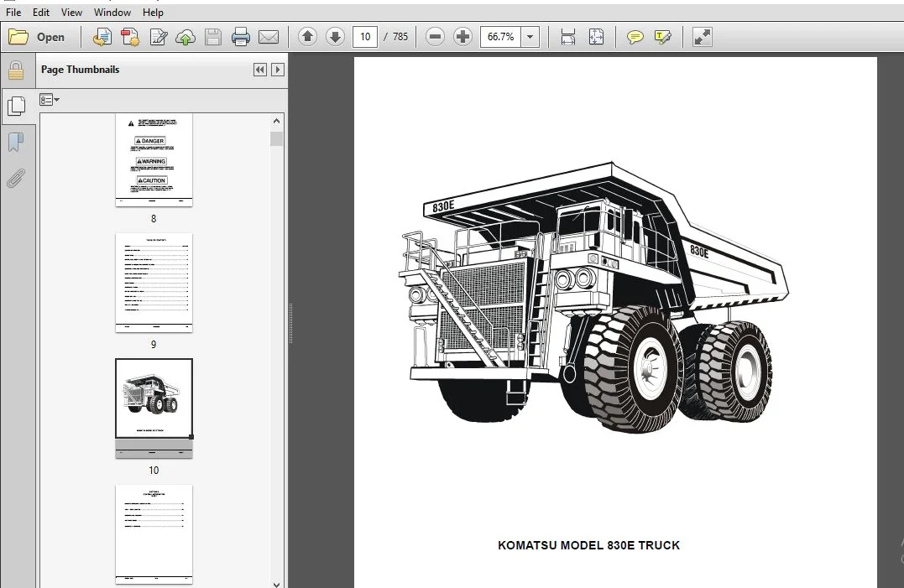Screen dimensions: 904x588
Task: Click the thumbnails scrollbar up arrow
Action: pyautogui.click(x=276, y=121)
